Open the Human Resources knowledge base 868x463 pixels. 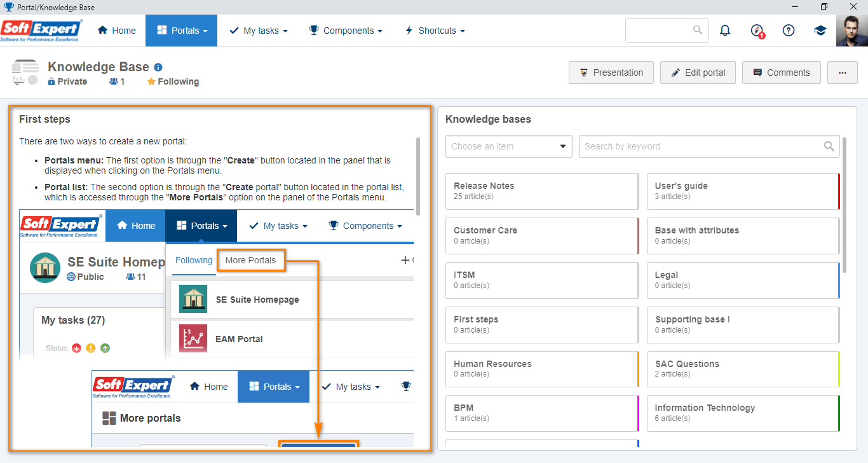point(542,370)
